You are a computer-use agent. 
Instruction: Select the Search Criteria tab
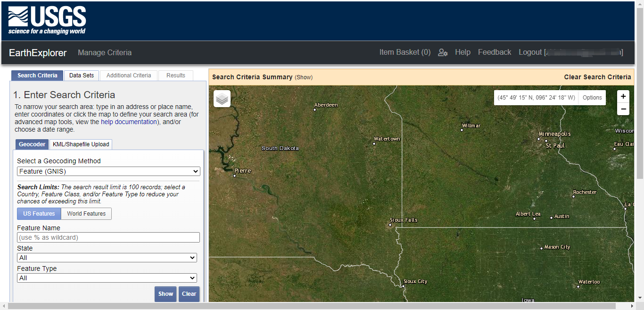37,75
